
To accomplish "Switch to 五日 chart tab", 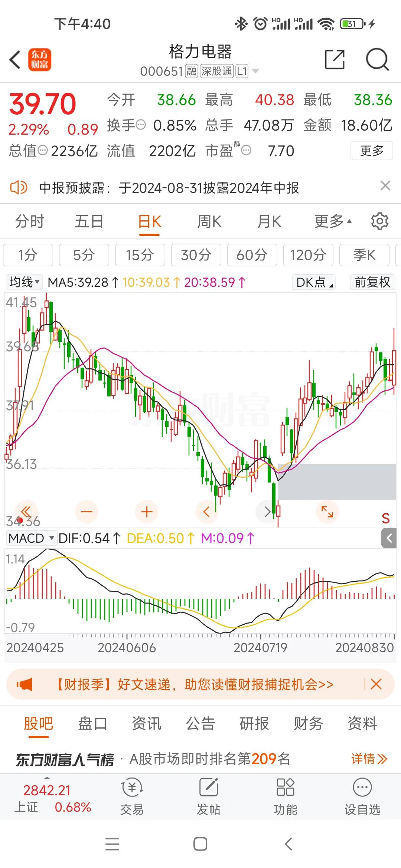I will (x=89, y=221).
